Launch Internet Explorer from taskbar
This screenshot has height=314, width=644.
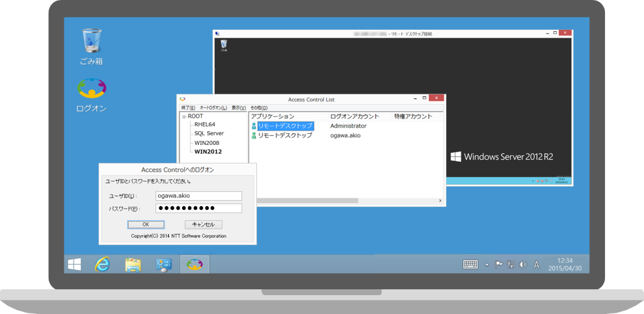click(x=102, y=265)
